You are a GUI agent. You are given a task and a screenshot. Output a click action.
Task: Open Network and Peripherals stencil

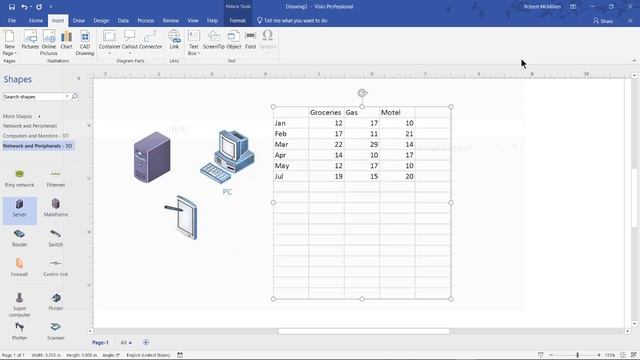(30, 126)
